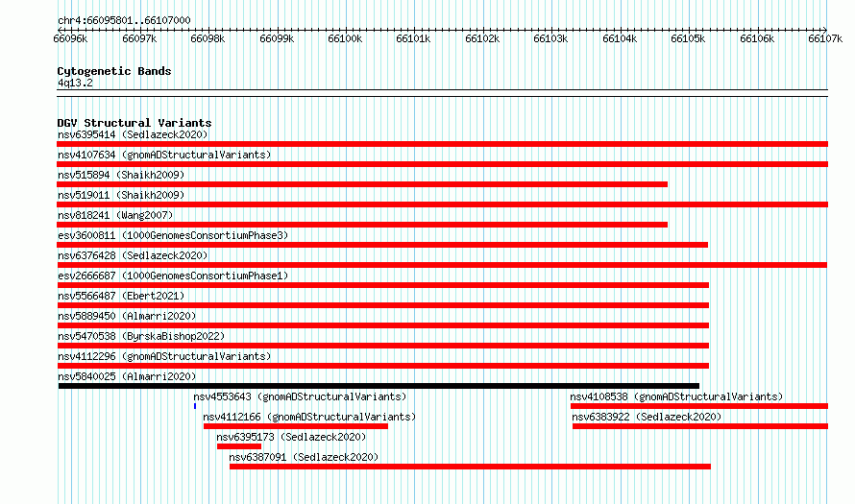Open variant label nsv5470538 (ByrskaBishop2022)
The image size is (855, 504).
point(141,336)
